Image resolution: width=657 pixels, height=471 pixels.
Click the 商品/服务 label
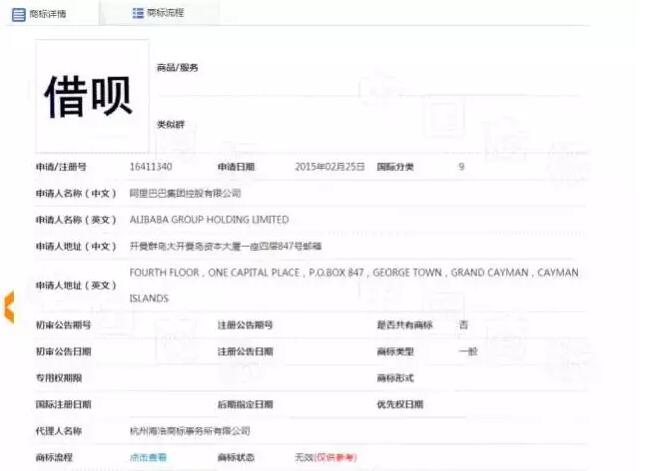(177, 67)
